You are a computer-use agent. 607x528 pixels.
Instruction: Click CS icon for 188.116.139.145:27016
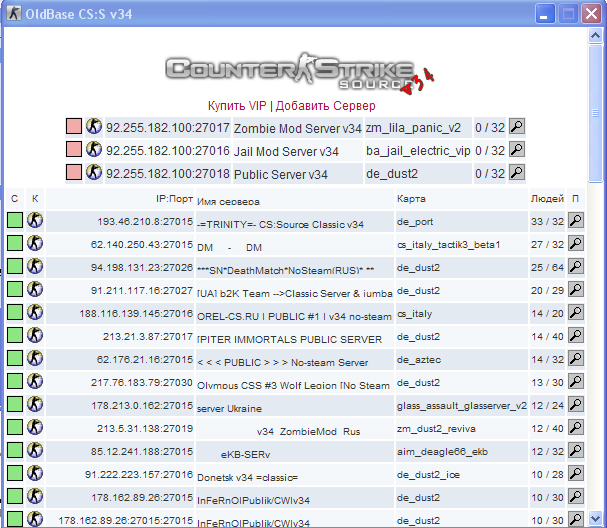point(35,312)
